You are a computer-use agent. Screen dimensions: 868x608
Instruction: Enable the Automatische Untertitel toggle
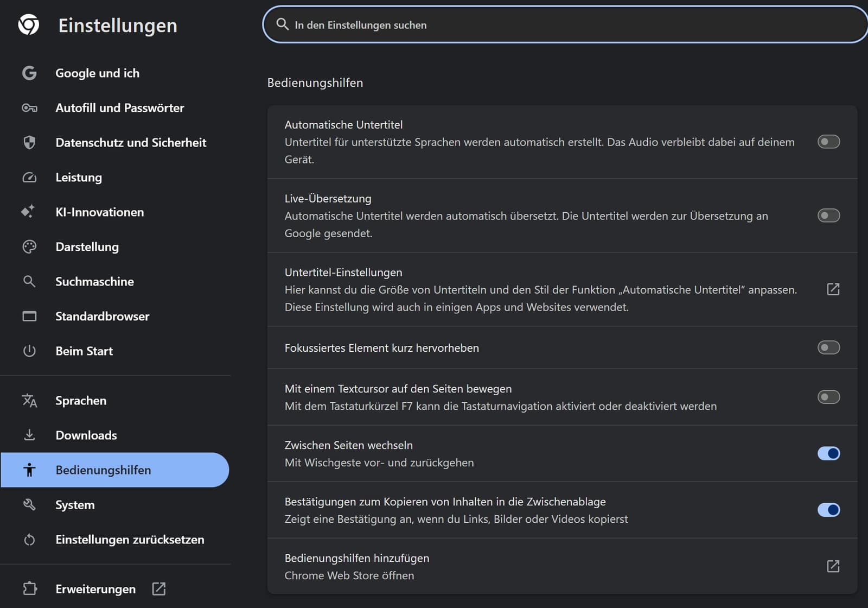pos(828,142)
